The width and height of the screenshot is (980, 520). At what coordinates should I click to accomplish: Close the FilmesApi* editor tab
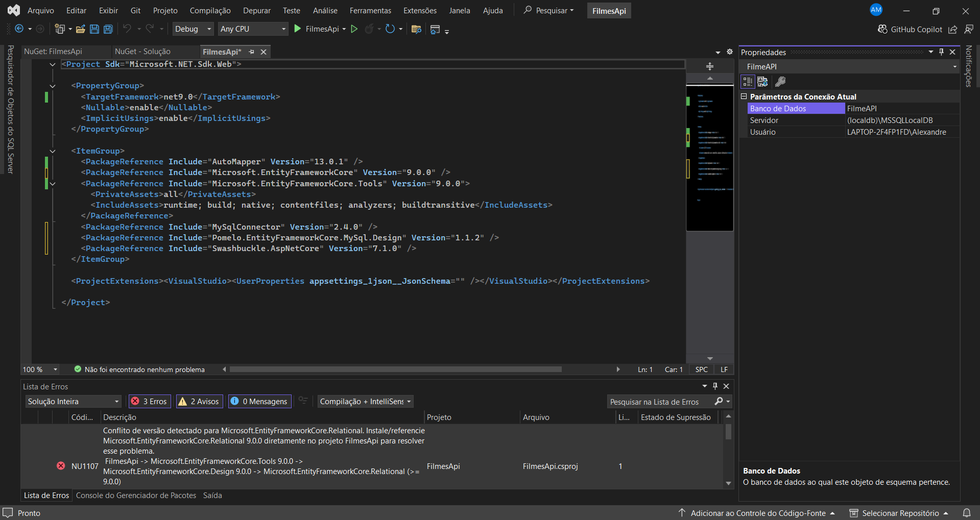click(264, 52)
